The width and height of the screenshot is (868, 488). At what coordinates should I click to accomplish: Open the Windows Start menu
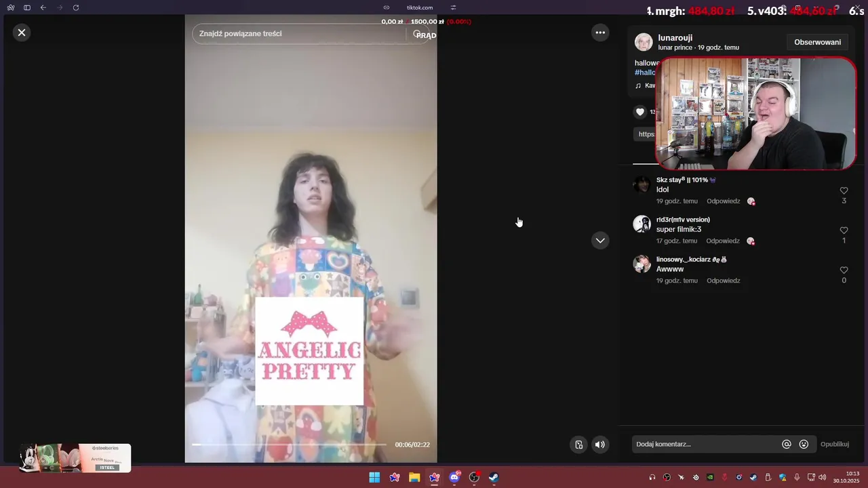[x=374, y=478]
